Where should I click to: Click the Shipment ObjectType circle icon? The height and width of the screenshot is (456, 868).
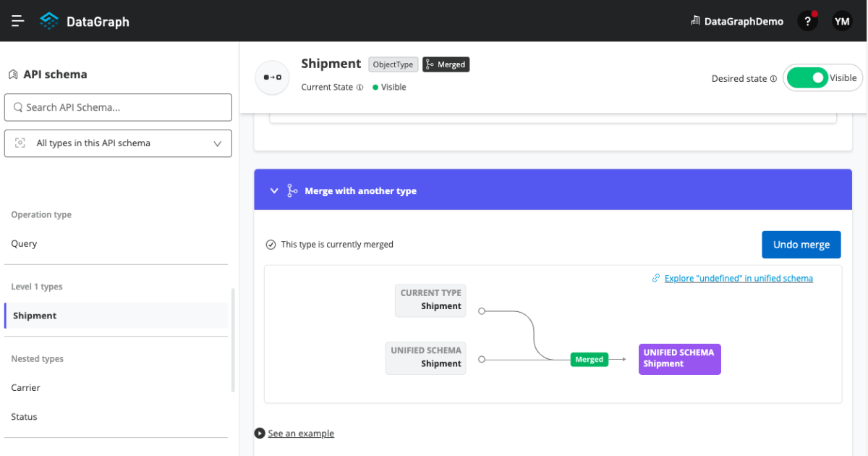pyautogui.click(x=272, y=76)
